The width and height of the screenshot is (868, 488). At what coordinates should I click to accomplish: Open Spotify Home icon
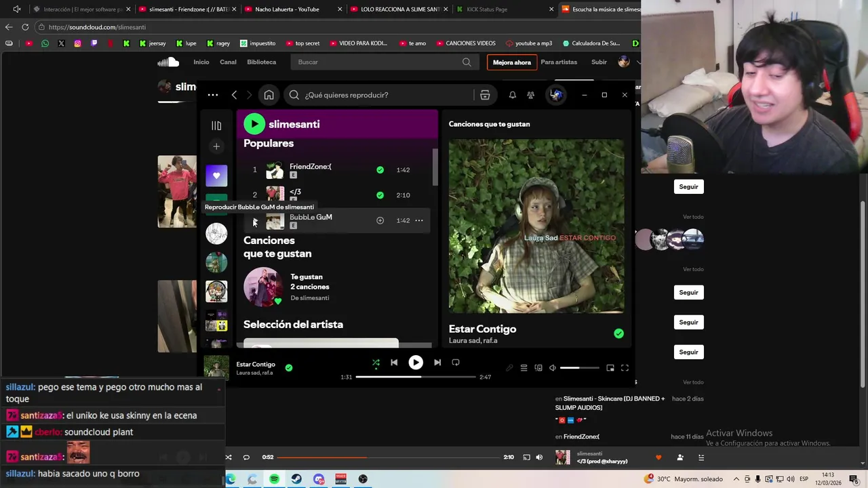(269, 95)
